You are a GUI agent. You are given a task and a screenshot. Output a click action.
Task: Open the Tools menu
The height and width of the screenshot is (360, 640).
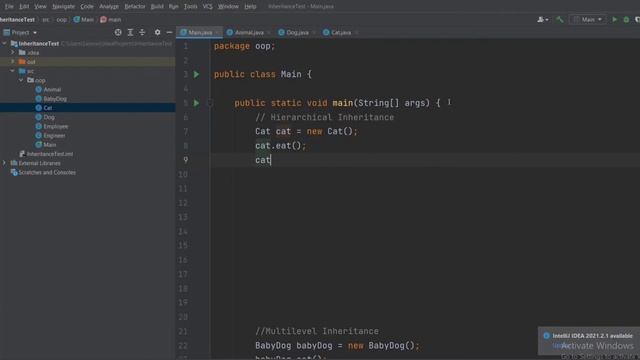tap(190, 7)
